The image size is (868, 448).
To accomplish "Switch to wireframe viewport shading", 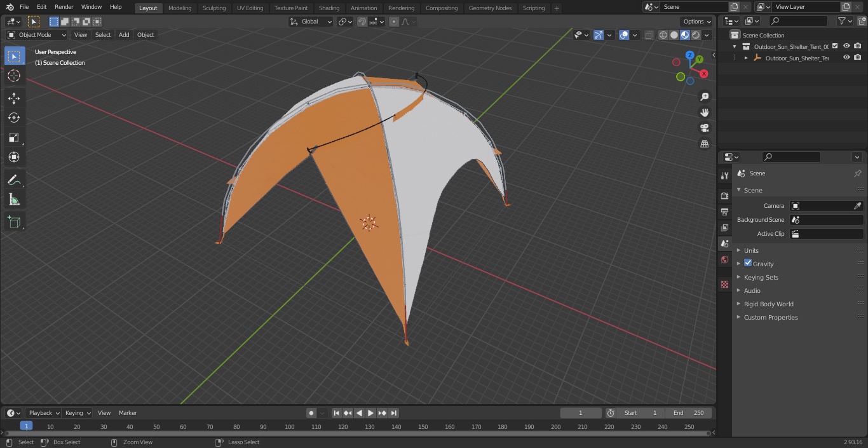I will 663,35.
